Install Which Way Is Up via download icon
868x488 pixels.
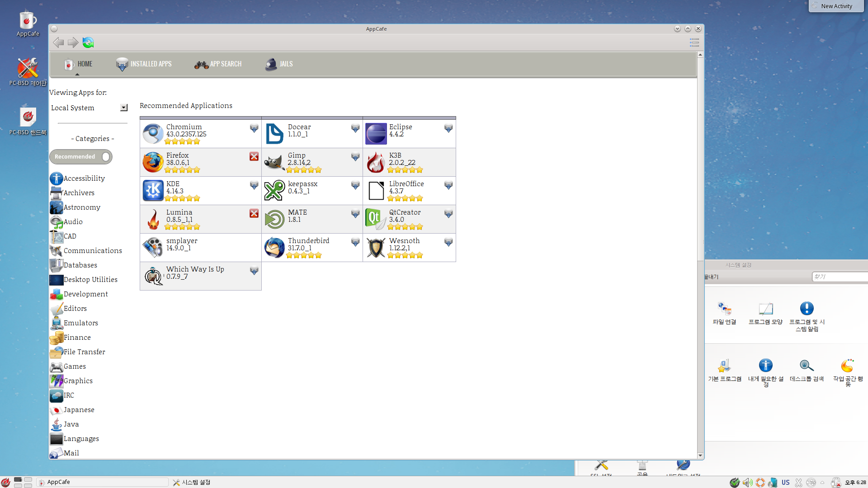[254, 271]
